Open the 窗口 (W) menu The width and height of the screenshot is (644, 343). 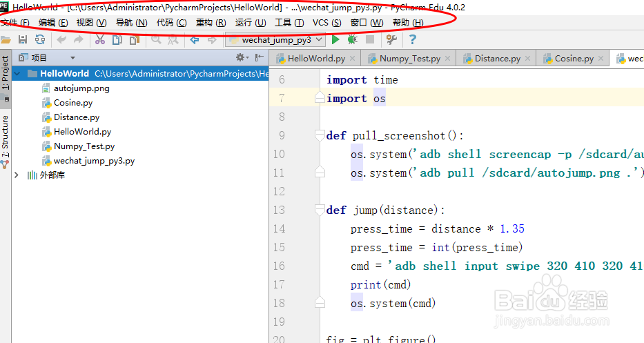coord(367,23)
